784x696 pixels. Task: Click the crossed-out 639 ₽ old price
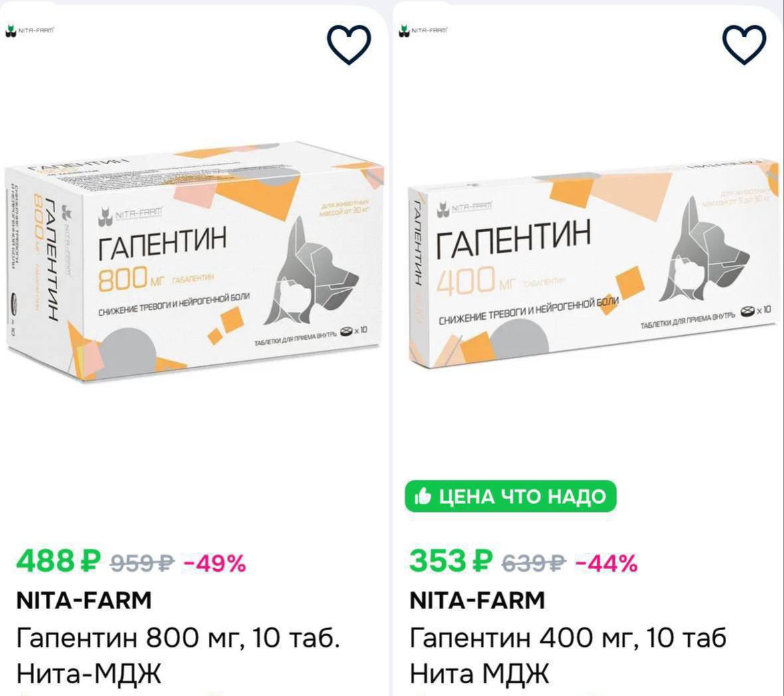pos(533,564)
